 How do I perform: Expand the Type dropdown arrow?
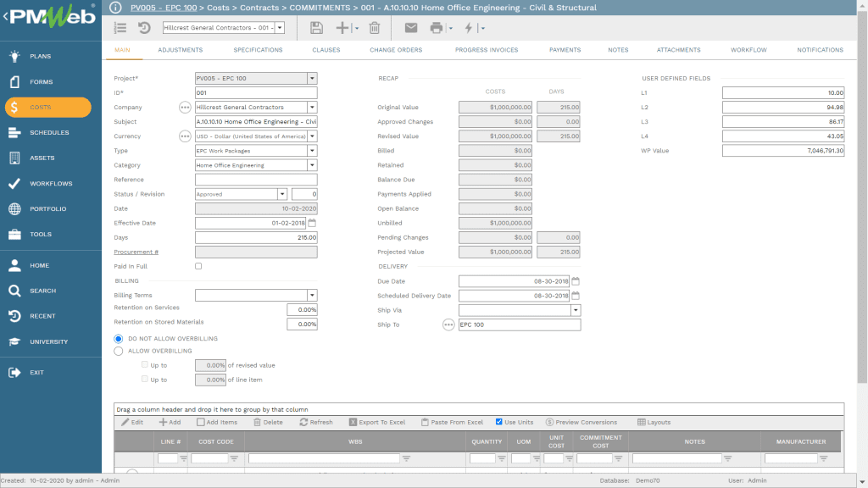click(x=312, y=151)
